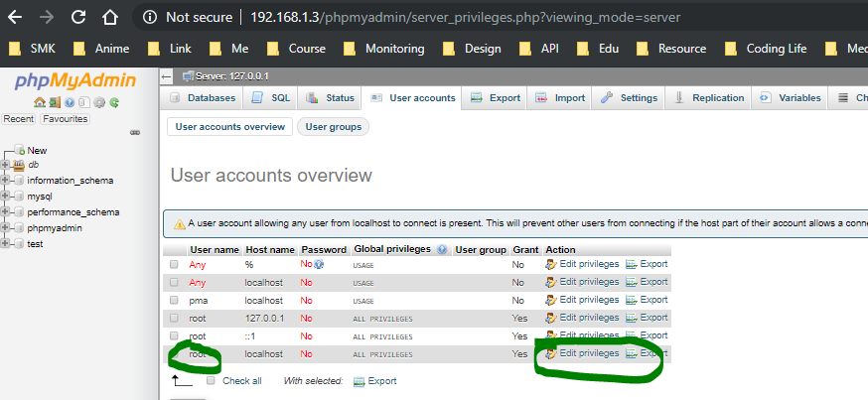Click the browser address bar
Viewport: 868px width, 400px height.
click(497, 18)
